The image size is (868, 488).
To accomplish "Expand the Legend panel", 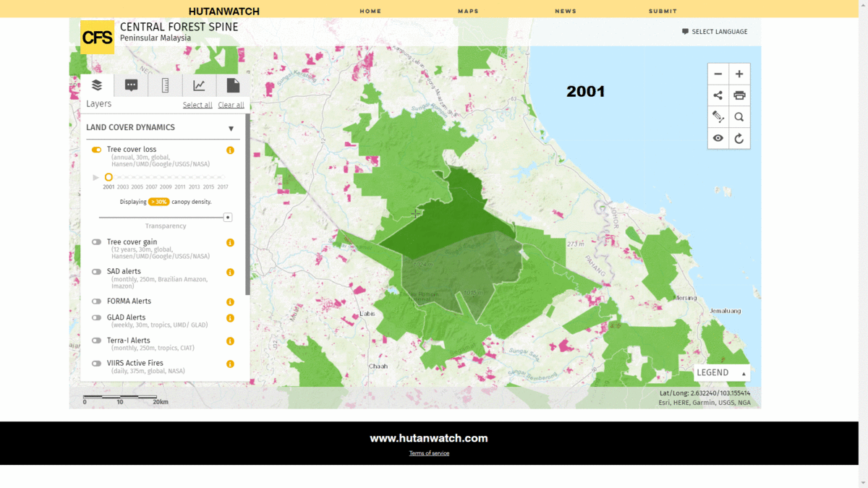I will click(721, 373).
